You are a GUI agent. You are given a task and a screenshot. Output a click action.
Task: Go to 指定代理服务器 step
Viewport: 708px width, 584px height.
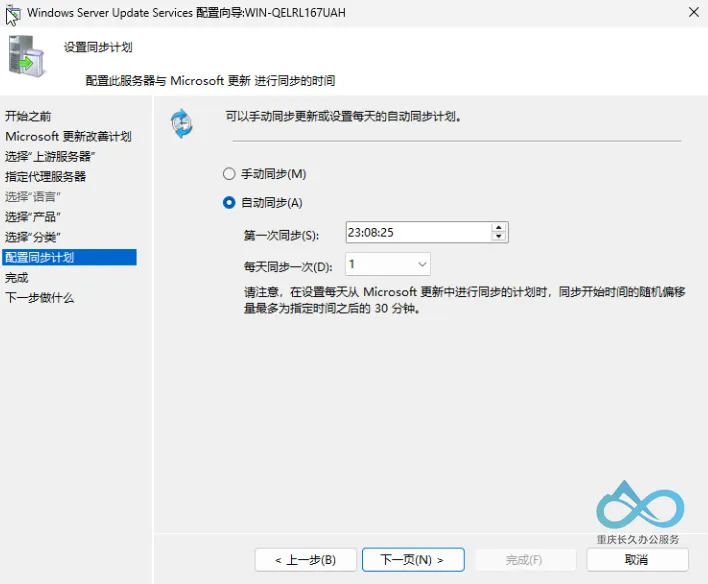click(45, 177)
